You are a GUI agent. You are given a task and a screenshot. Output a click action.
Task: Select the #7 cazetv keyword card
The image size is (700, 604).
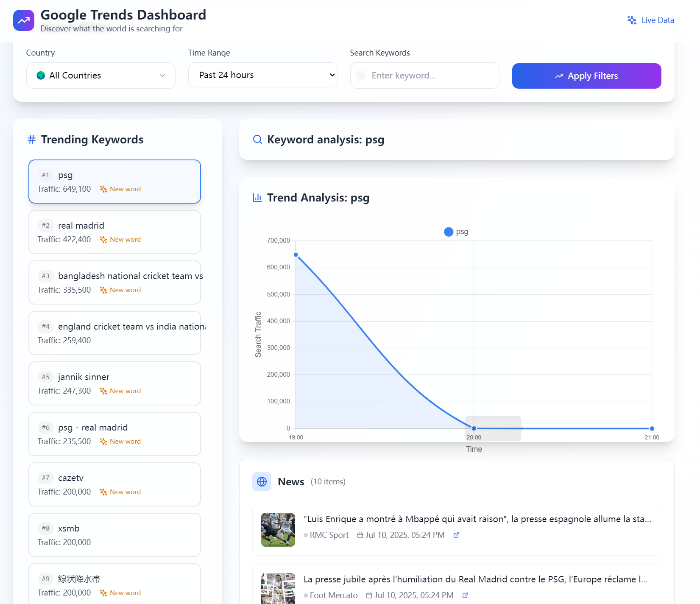pyautogui.click(x=114, y=484)
